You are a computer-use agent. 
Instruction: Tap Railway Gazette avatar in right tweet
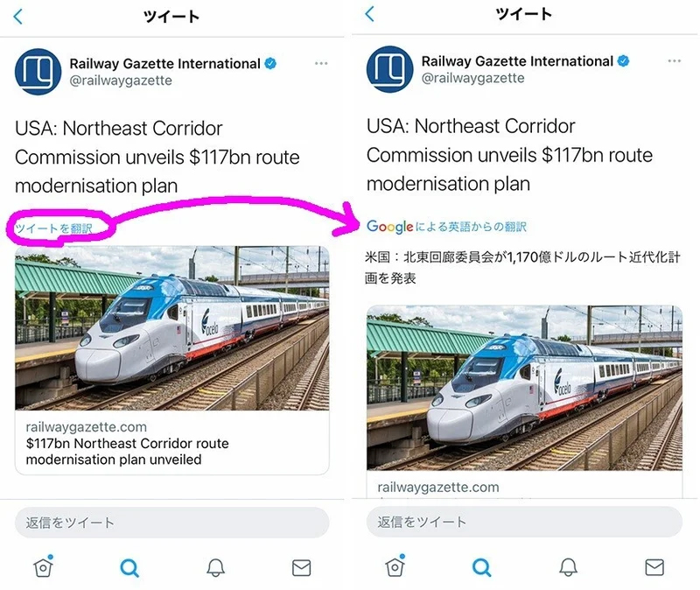click(389, 70)
